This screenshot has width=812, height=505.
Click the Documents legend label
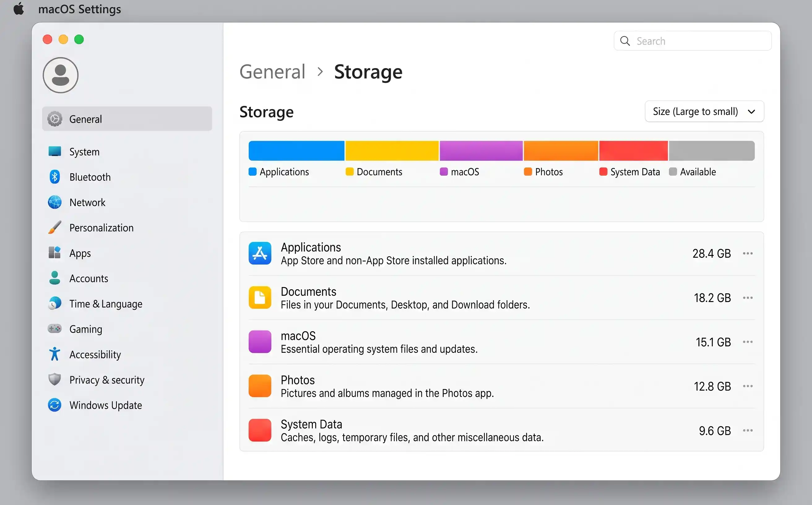[x=379, y=172]
